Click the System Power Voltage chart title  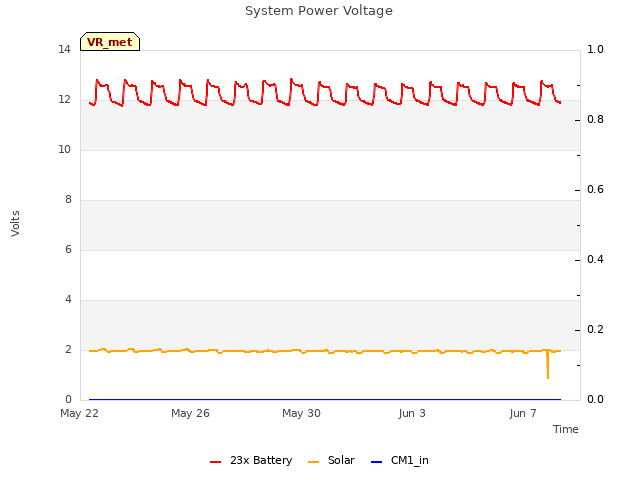[x=319, y=11]
